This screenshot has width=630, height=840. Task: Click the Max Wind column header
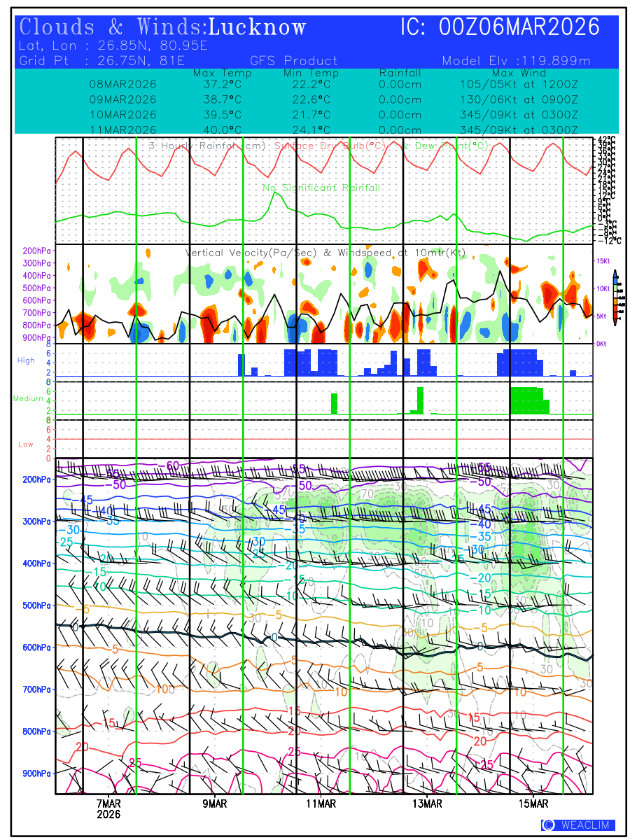tap(519, 73)
